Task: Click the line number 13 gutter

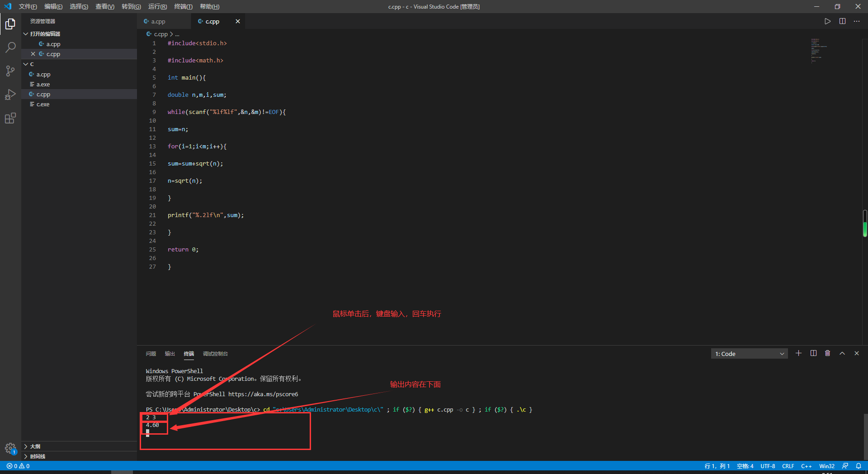Action: click(x=152, y=147)
